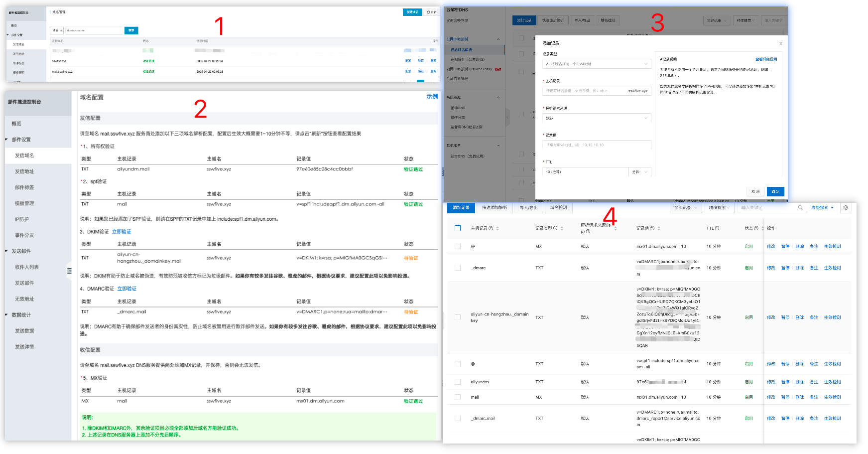868x454 pixels.
Task: Switch to the 导入/导出 tab in panel 4
Action: coord(529,208)
